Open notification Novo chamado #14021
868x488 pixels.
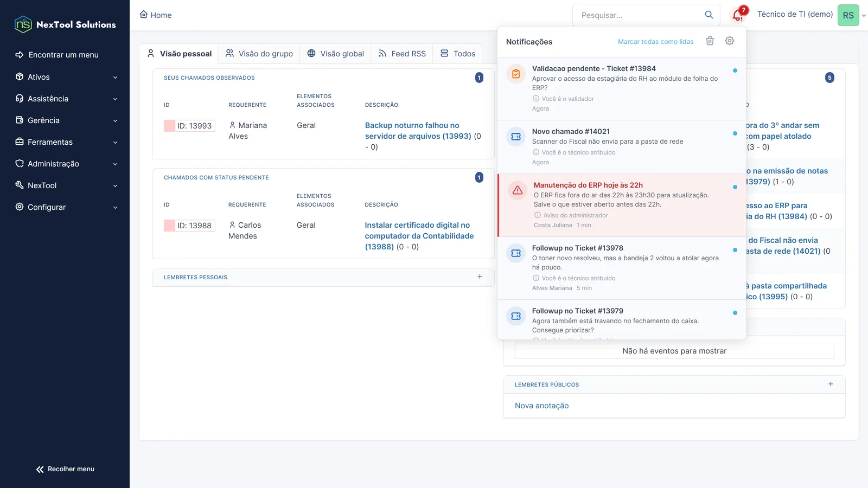[x=622, y=147]
